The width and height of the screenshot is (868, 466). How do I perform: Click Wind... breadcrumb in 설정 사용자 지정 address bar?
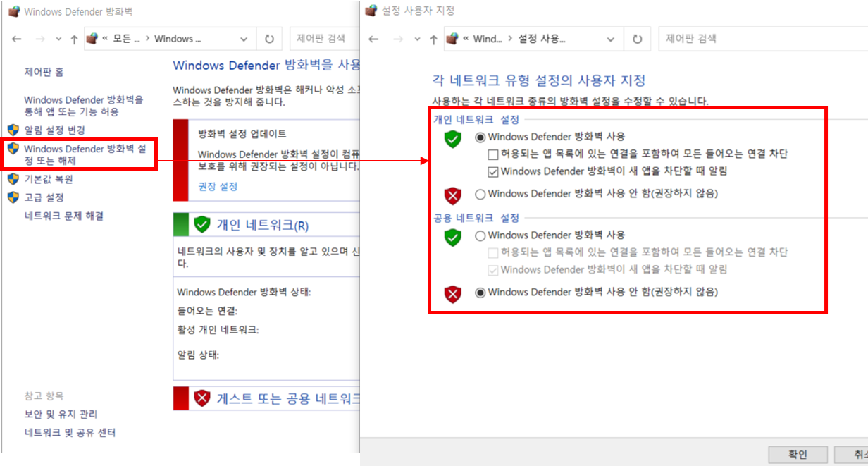(x=488, y=39)
